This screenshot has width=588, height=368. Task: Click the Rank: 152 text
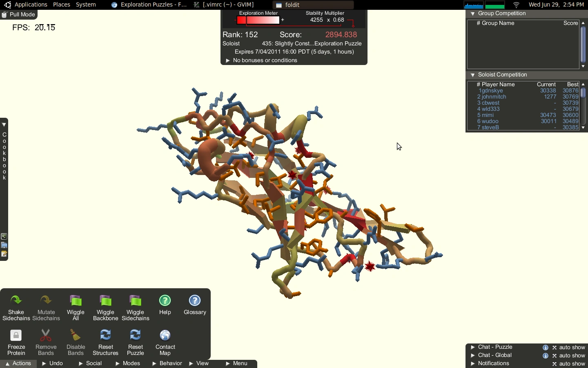240,35
